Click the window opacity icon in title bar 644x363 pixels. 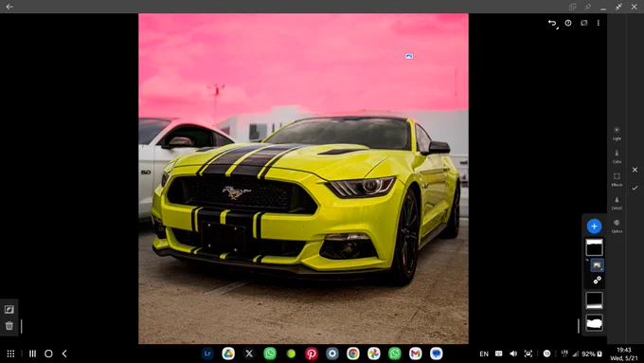pos(573,7)
